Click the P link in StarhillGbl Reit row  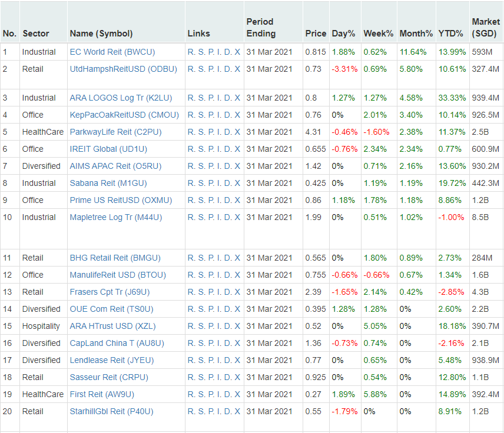pyautogui.click(x=211, y=411)
